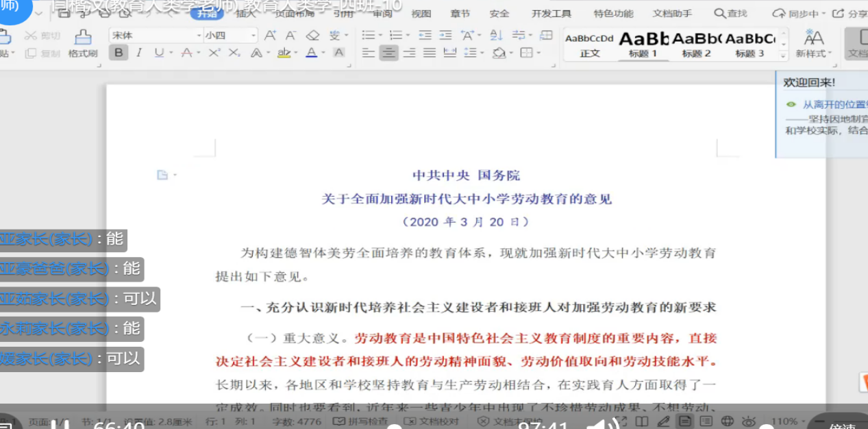Select the 标题 3 heading style
868x429 pixels.
pyautogui.click(x=749, y=45)
